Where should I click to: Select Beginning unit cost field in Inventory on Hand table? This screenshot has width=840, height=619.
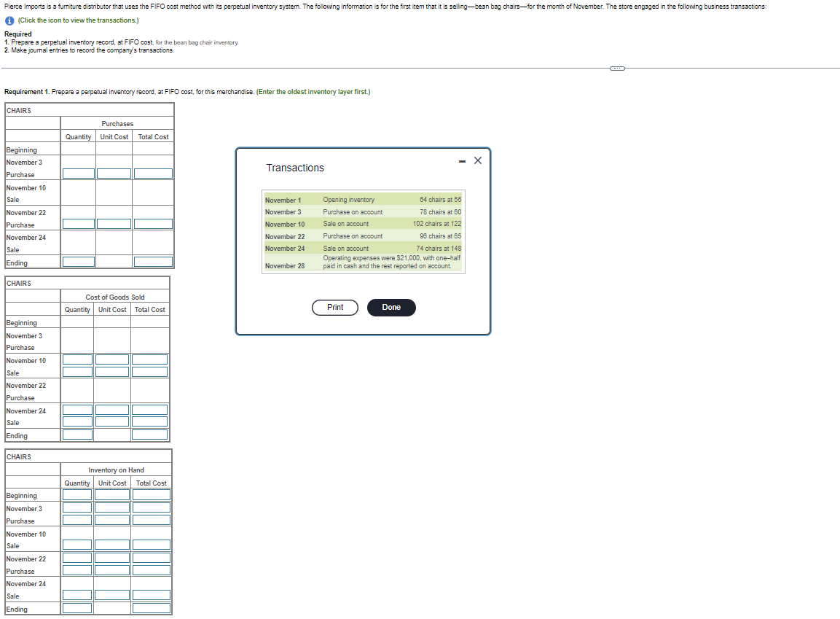(x=112, y=494)
